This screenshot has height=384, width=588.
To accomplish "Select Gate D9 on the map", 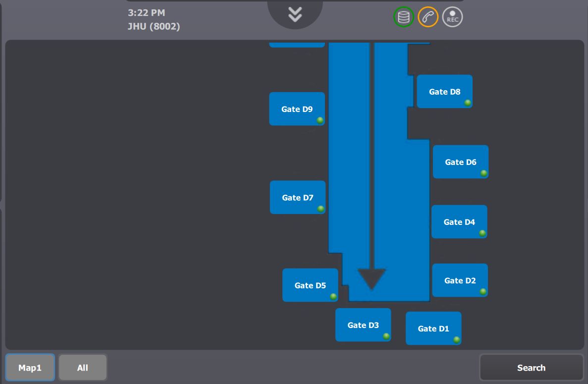I will coord(297,109).
